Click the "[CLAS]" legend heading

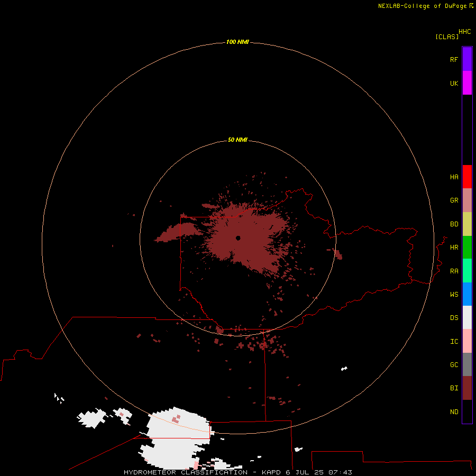click(447, 36)
